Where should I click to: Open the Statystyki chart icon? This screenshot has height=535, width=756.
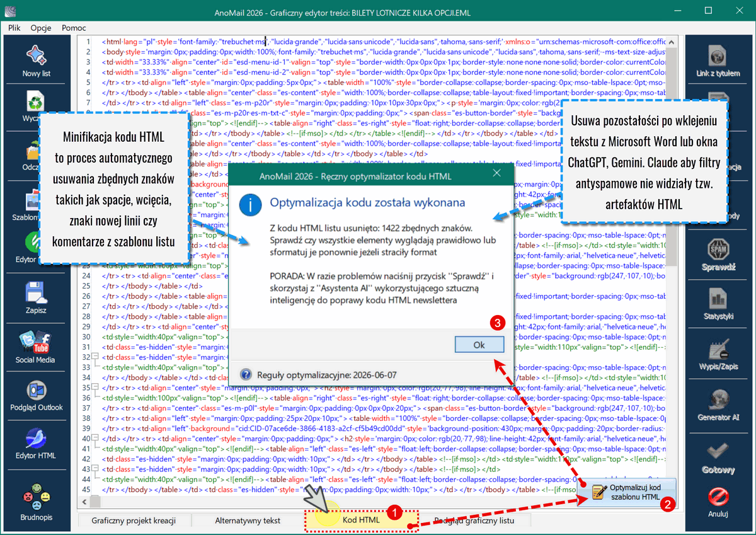718,299
